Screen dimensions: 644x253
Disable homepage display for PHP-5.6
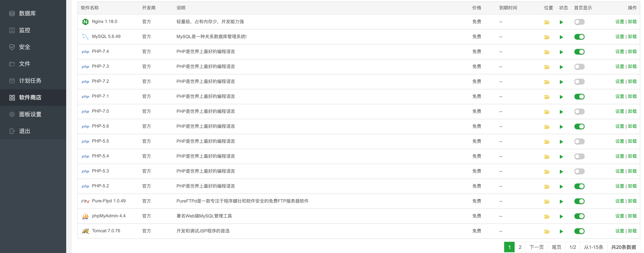coord(579,127)
